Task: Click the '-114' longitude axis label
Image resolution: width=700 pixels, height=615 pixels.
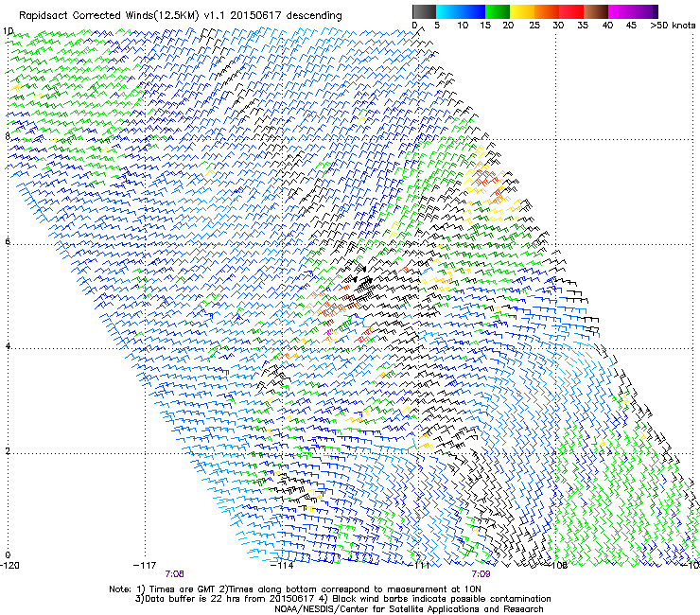Action: click(282, 566)
